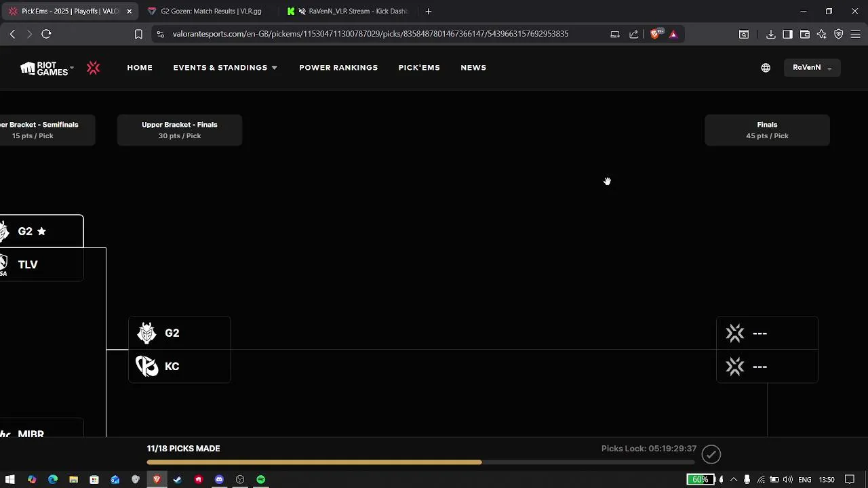Open system volume control
This screenshot has width=868, height=488.
(x=788, y=480)
